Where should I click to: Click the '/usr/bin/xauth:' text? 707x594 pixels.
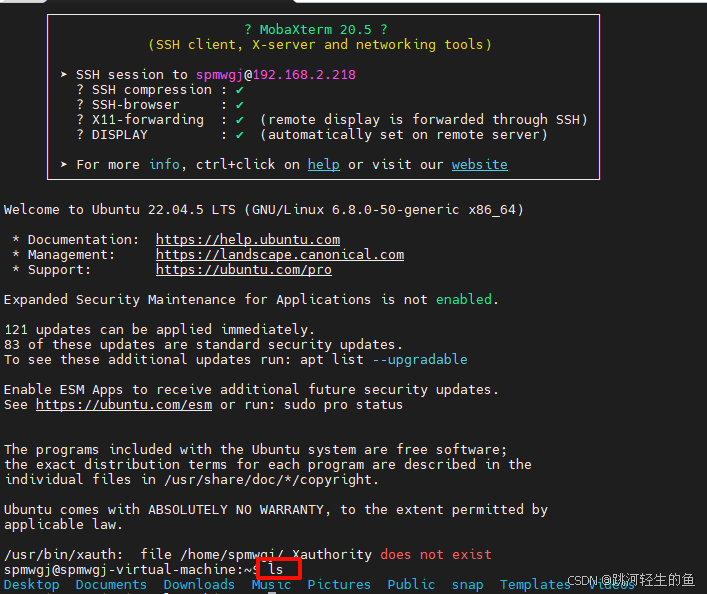[63, 554]
